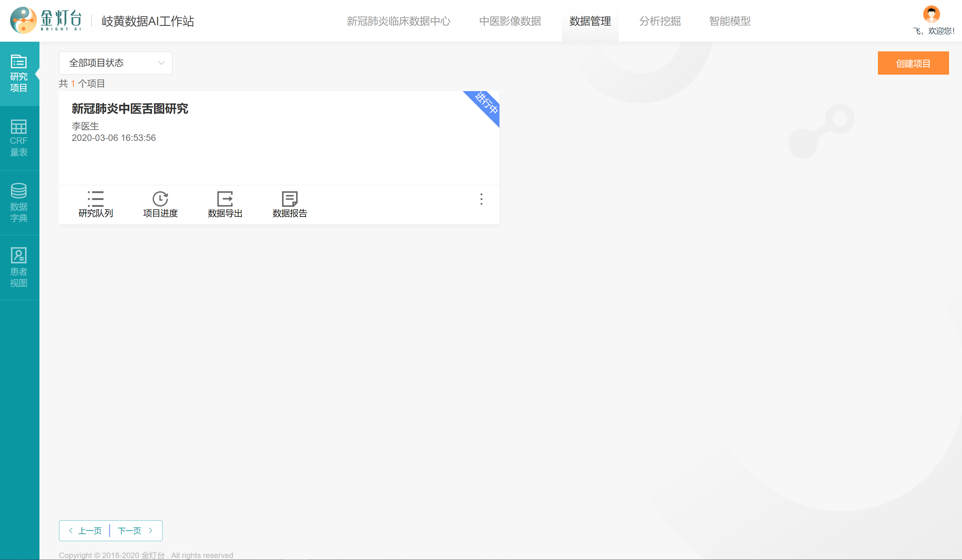This screenshot has width=962, height=560.
Task: Open the 研究项目 sidebar icon
Action: coord(18,62)
